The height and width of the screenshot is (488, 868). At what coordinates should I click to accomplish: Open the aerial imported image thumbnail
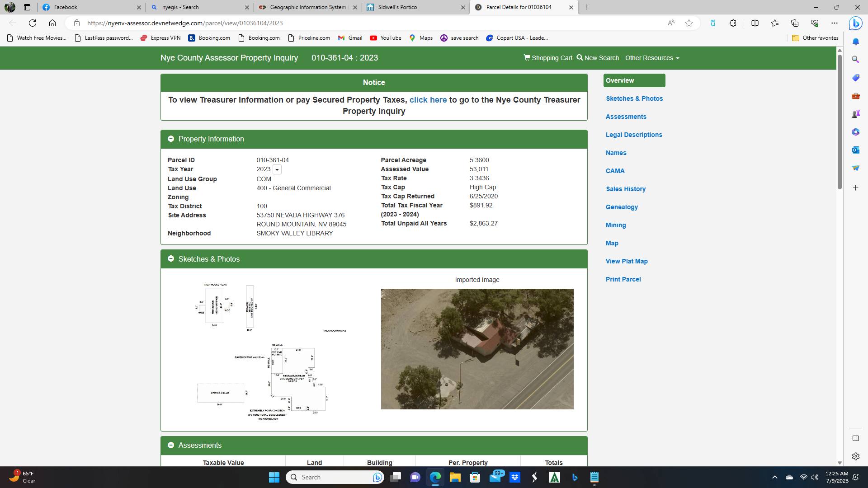[x=477, y=349]
